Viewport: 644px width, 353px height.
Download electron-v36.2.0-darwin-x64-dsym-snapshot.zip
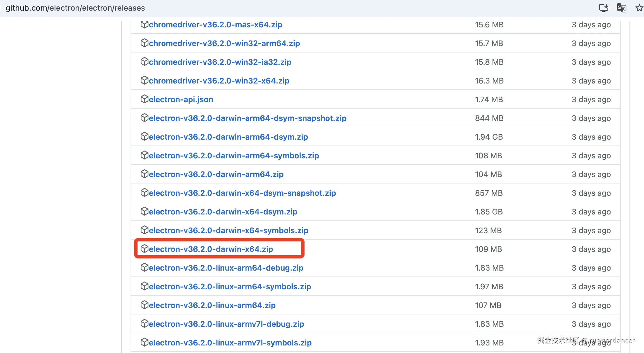(x=242, y=193)
